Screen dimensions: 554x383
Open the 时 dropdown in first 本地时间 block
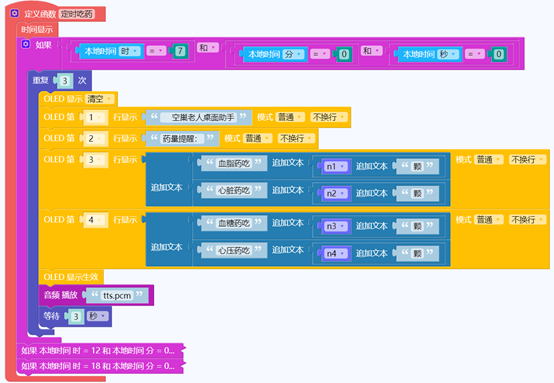(x=130, y=51)
